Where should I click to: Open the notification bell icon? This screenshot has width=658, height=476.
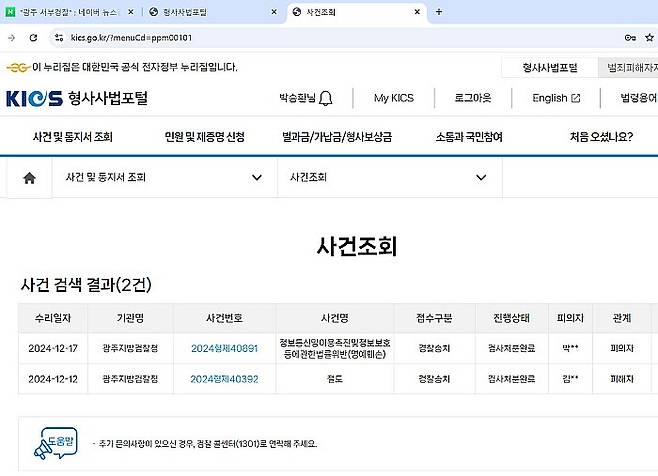click(326, 99)
